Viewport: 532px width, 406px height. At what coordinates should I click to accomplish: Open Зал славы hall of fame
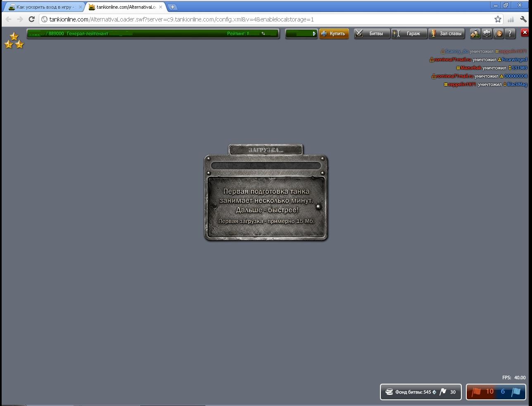pos(446,34)
